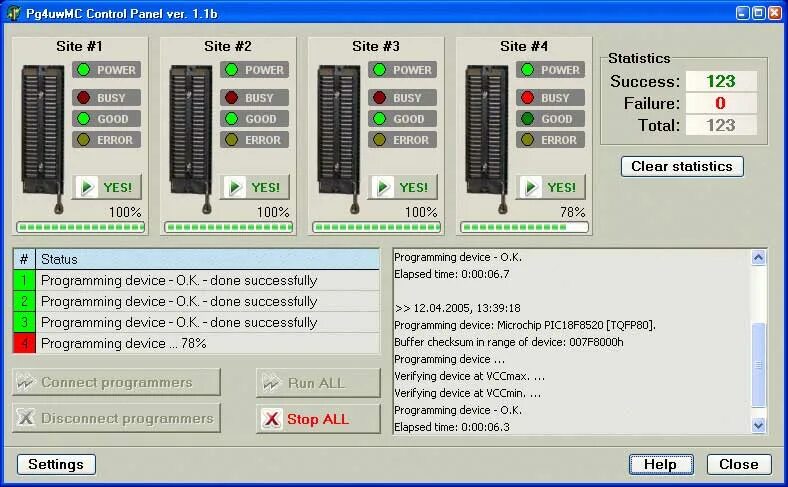Click the Site #3 ZIF socket image
The height and width of the screenshot is (487, 788).
coord(339,138)
